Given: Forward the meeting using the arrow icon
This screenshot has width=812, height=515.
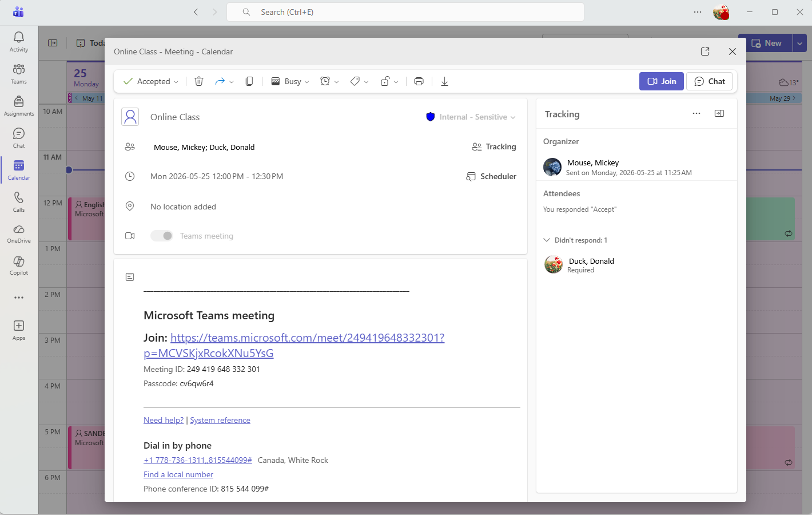Looking at the screenshot, I should pyautogui.click(x=220, y=81).
